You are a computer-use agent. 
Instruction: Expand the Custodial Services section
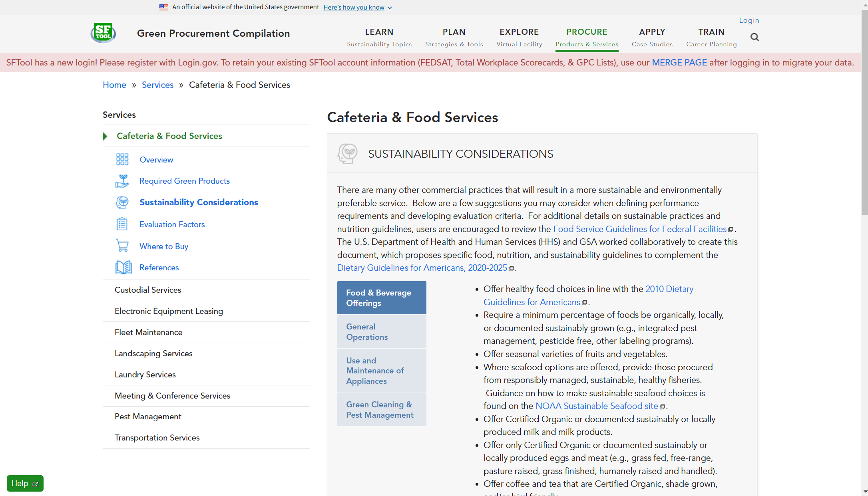click(x=148, y=290)
